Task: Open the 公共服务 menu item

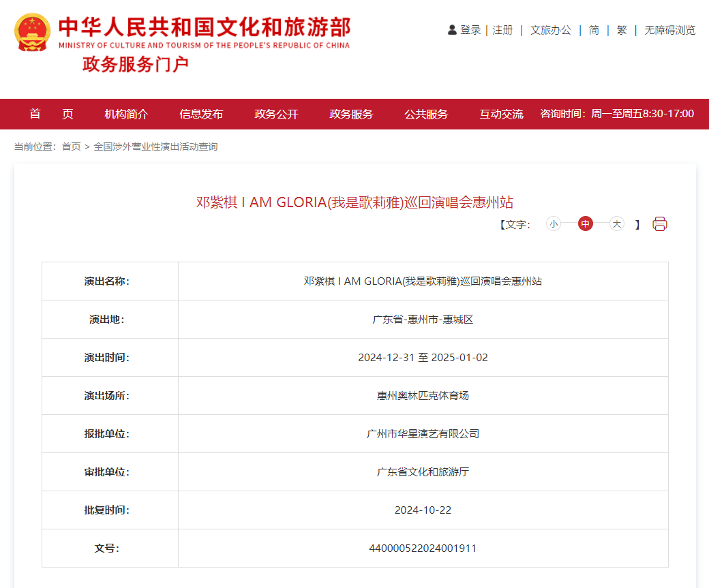Action: pos(426,114)
